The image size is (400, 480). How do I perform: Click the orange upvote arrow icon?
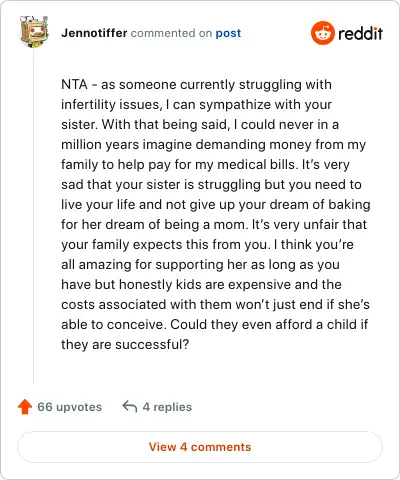(25, 407)
